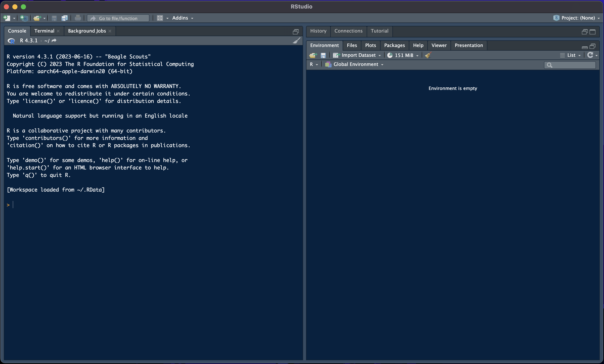This screenshot has width=604, height=364.
Task: Clear environment objects with the broom icon
Action: pyautogui.click(x=428, y=55)
